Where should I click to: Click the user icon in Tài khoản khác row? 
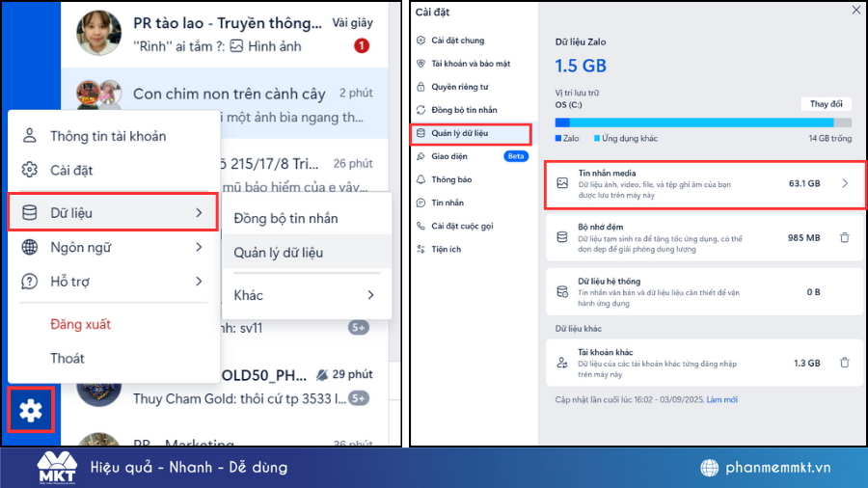562,363
